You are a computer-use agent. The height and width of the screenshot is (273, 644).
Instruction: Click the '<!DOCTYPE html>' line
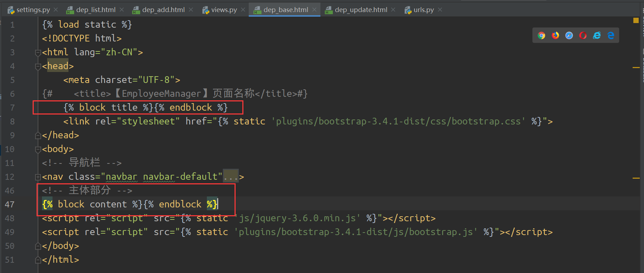point(82,38)
